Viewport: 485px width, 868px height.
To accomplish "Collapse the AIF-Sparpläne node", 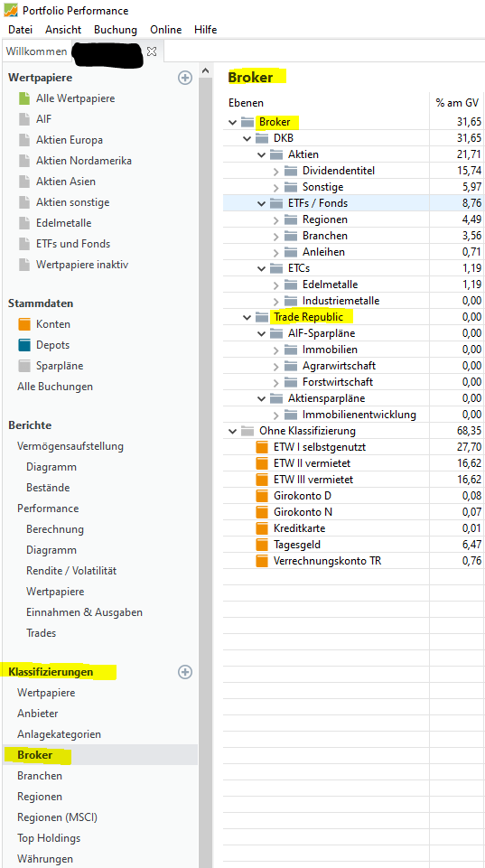I will (x=261, y=334).
